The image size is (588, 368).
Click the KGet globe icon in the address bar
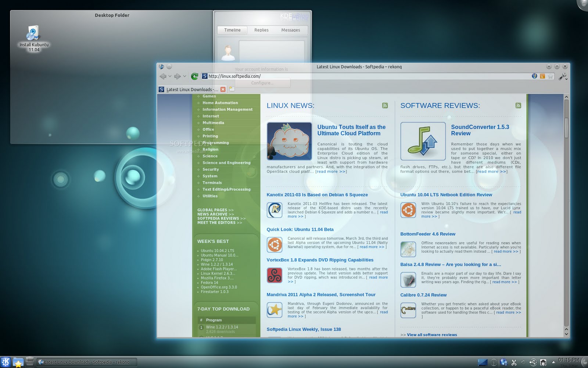pyautogui.click(x=534, y=76)
